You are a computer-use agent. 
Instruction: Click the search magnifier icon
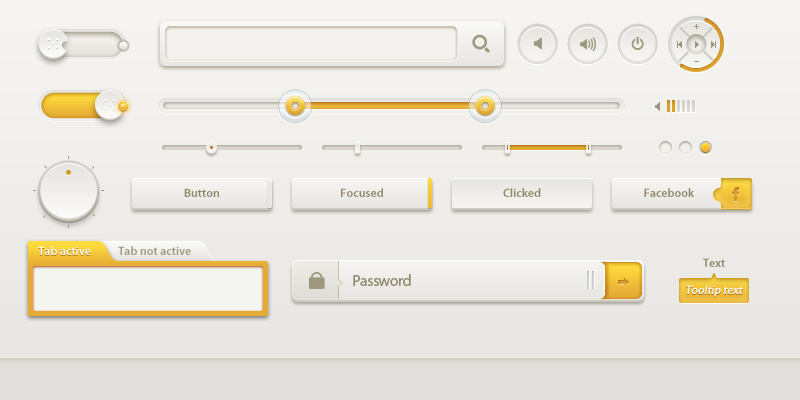(x=481, y=44)
